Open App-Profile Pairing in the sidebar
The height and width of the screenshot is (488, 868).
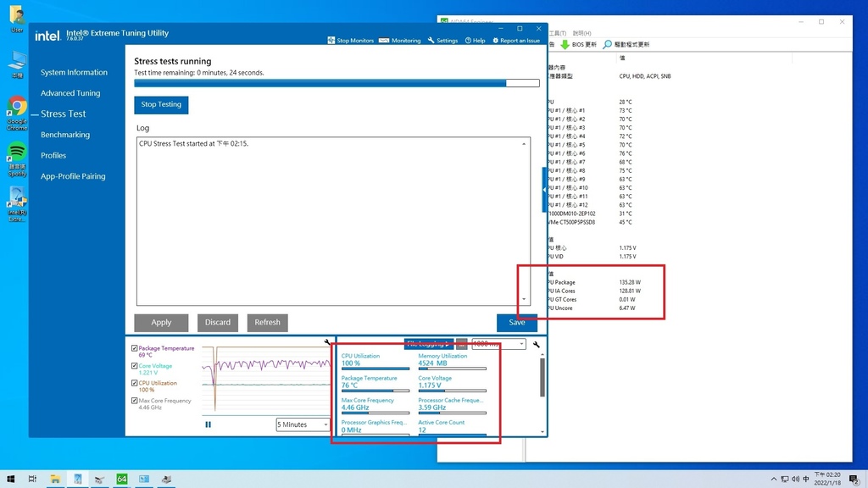tap(73, 176)
